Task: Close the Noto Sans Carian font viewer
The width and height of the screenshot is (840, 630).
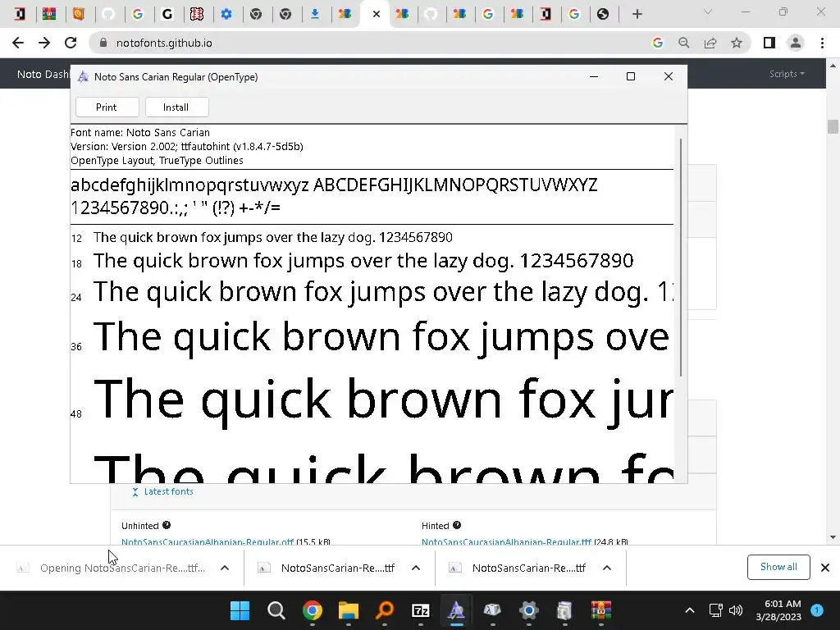Action: 668,76
